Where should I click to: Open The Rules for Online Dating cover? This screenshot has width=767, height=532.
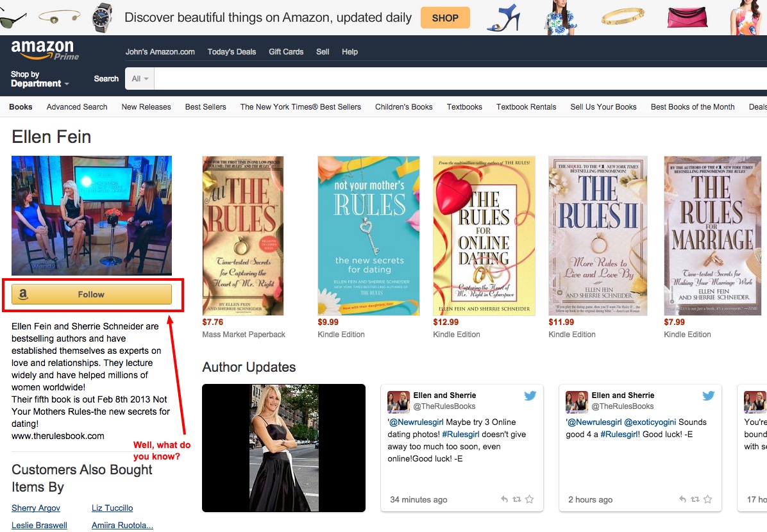tap(484, 236)
